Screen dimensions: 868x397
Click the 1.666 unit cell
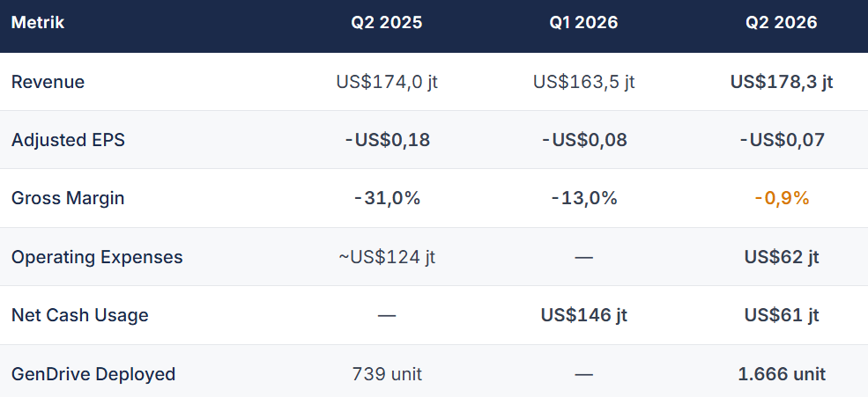pos(781,374)
